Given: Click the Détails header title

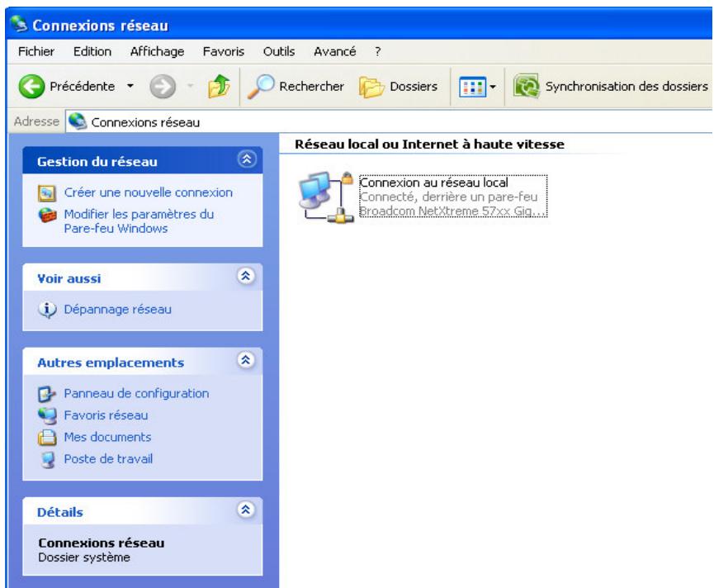Looking at the screenshot, I should coord(60,512).
